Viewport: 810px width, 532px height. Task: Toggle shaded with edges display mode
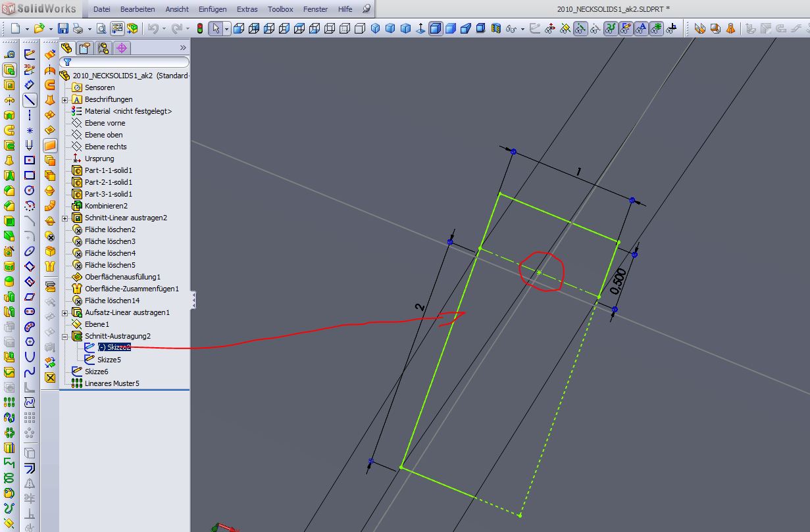click(x=436, y=29)
